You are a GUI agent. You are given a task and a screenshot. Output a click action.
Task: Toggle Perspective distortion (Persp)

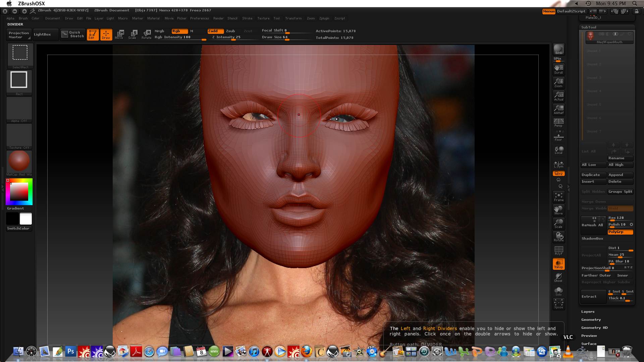click(x=558, y=123)
